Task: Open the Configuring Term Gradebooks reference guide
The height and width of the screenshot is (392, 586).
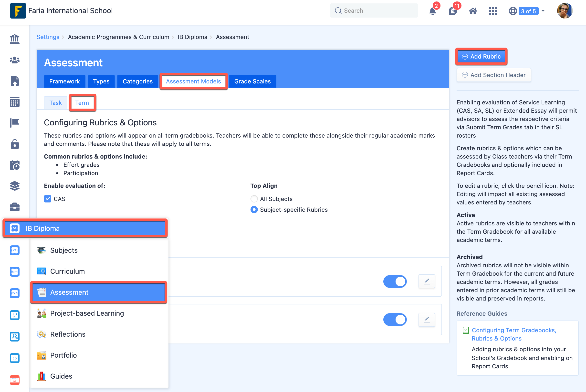Action: click(x=514, y=334)
